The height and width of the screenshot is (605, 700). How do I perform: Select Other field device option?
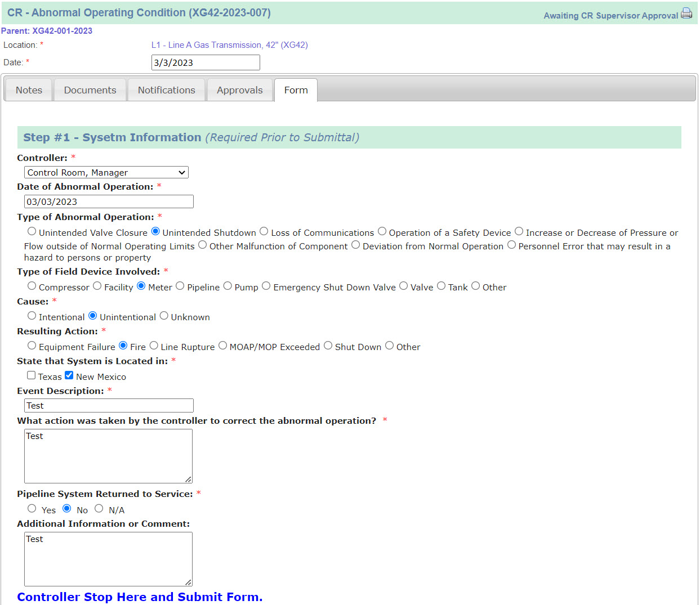(475, 286)
